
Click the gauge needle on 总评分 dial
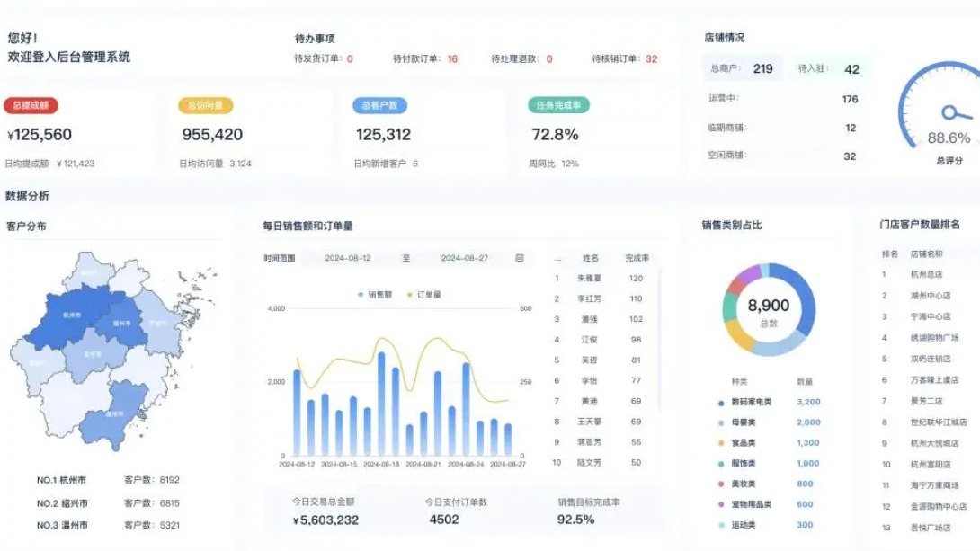(x=957, y=113)
